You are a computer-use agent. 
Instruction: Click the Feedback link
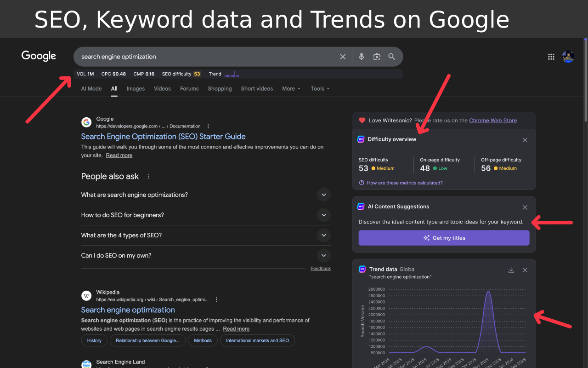click(321, 269)
